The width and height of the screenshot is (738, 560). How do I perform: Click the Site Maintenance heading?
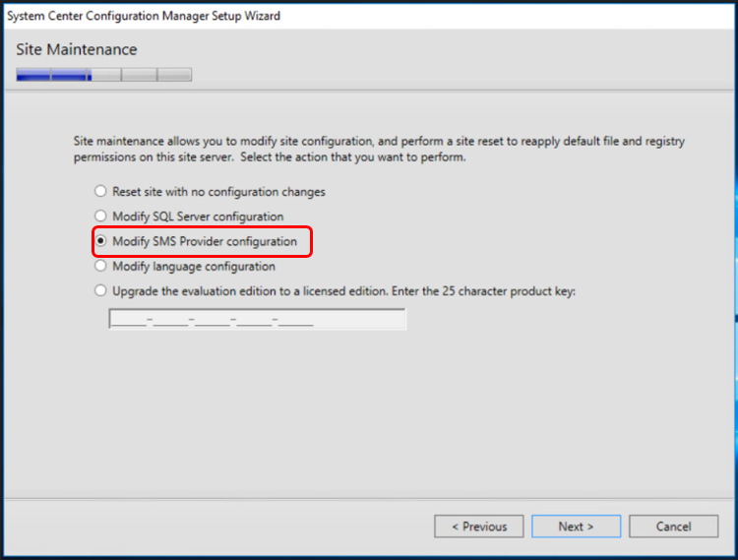[x=76, y=49]
